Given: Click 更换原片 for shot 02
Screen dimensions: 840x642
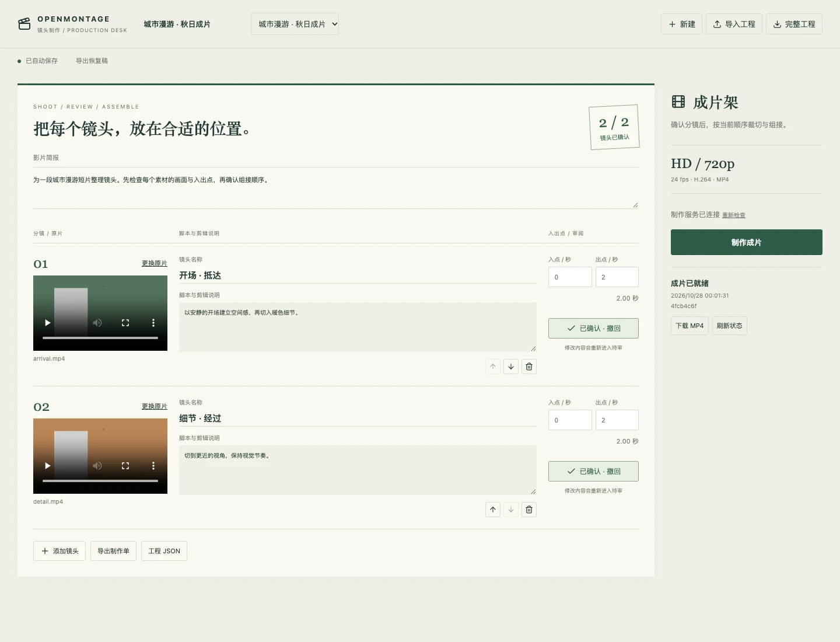Looking at the screenshot, I should [x=155, y=406].
